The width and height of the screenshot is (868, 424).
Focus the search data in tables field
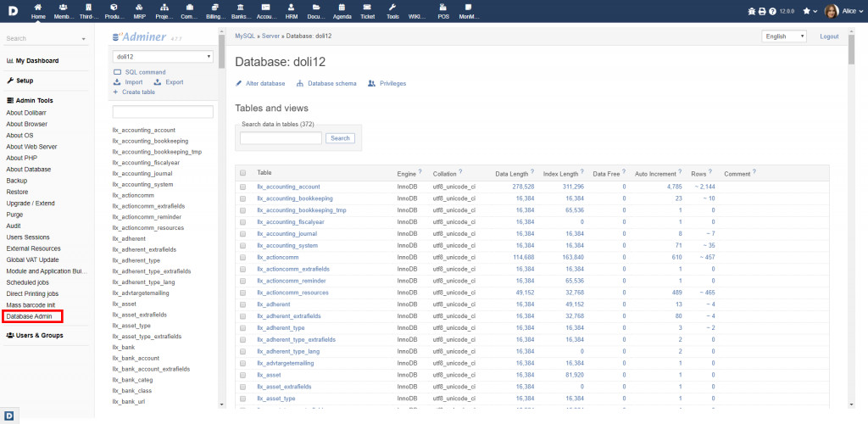[x=281, y=138]
